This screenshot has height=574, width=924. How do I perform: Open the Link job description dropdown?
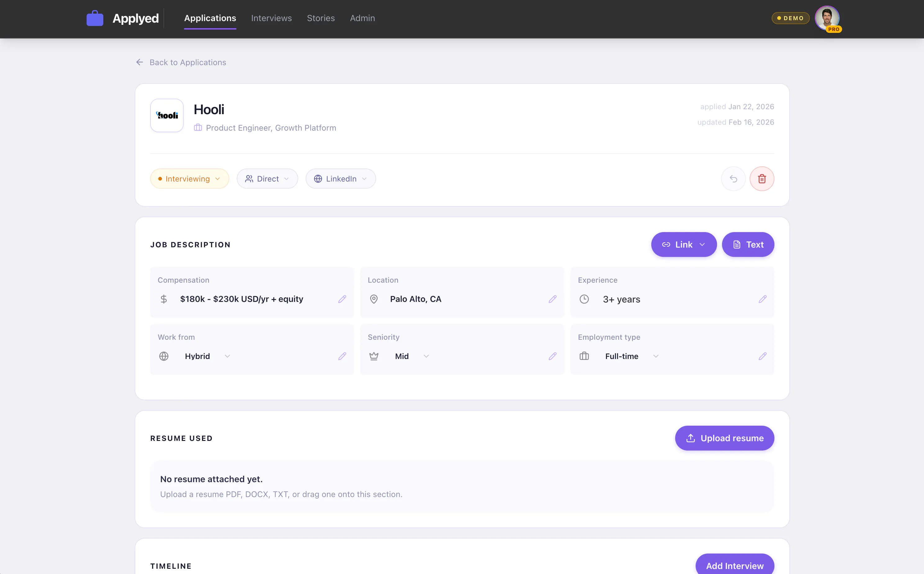684,244
